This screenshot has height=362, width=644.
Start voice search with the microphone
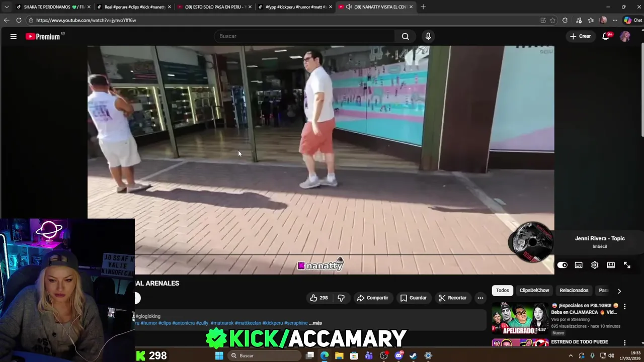click(x=428, y=36)
